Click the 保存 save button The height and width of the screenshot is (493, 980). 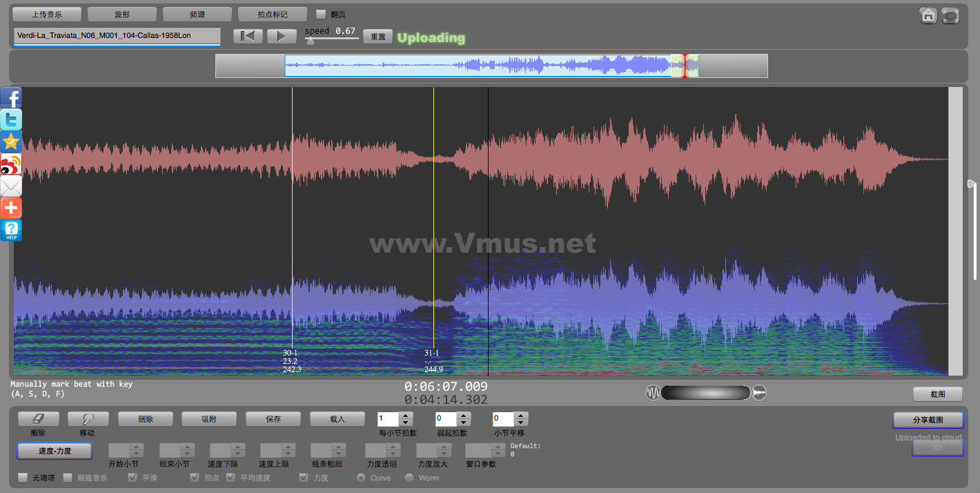pyautogui.click(x=273, y=418)
